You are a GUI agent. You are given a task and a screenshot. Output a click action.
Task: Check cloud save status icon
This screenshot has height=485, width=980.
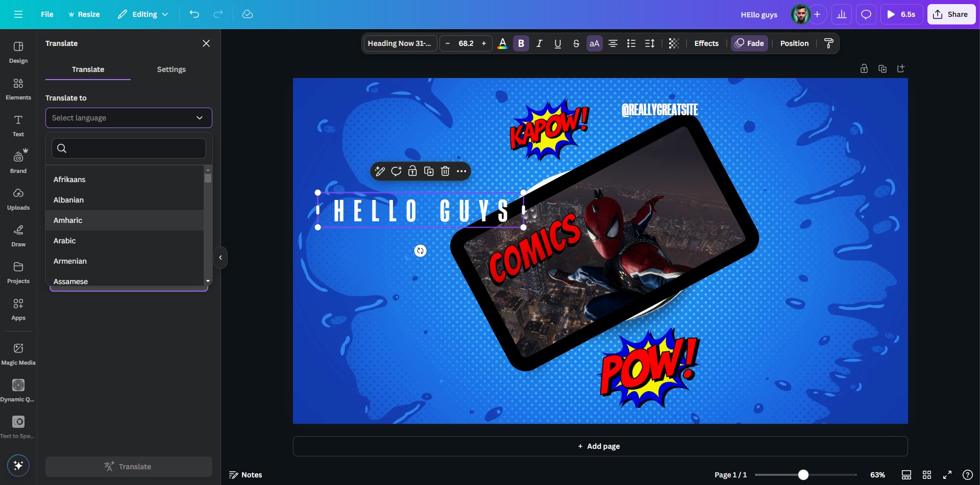[248, 14]
